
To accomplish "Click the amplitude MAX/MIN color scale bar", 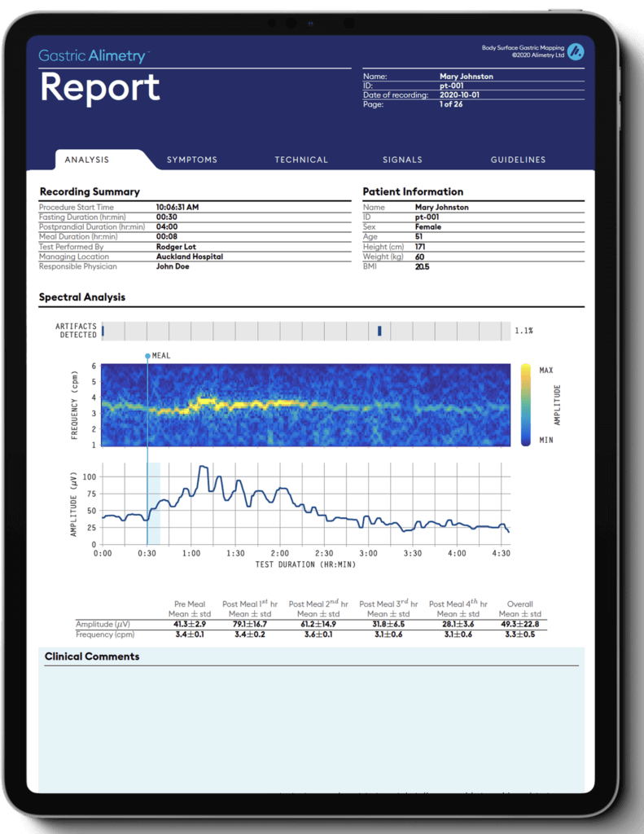I will click(x=525, y=405).
